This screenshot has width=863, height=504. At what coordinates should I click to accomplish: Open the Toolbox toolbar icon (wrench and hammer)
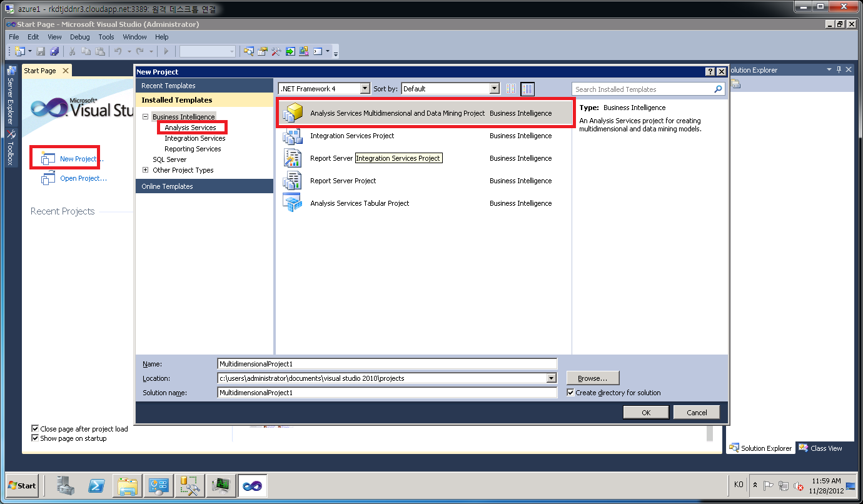click(276, 51)
